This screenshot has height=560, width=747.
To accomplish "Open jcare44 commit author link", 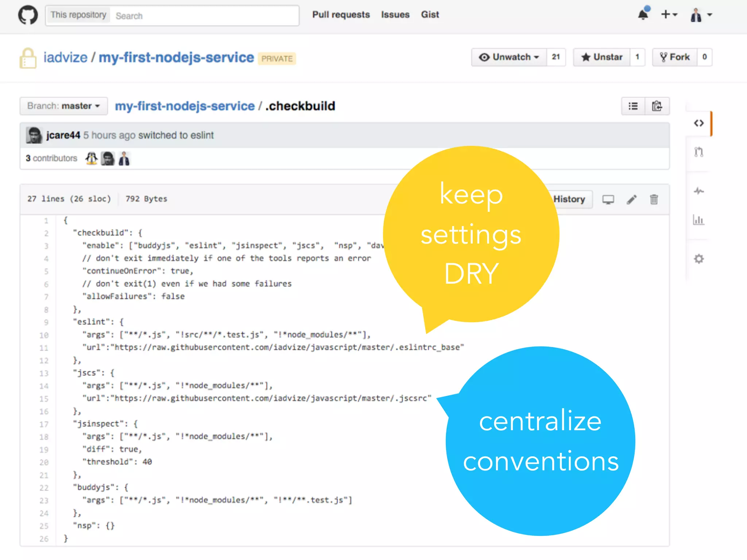I will point(63,135).
